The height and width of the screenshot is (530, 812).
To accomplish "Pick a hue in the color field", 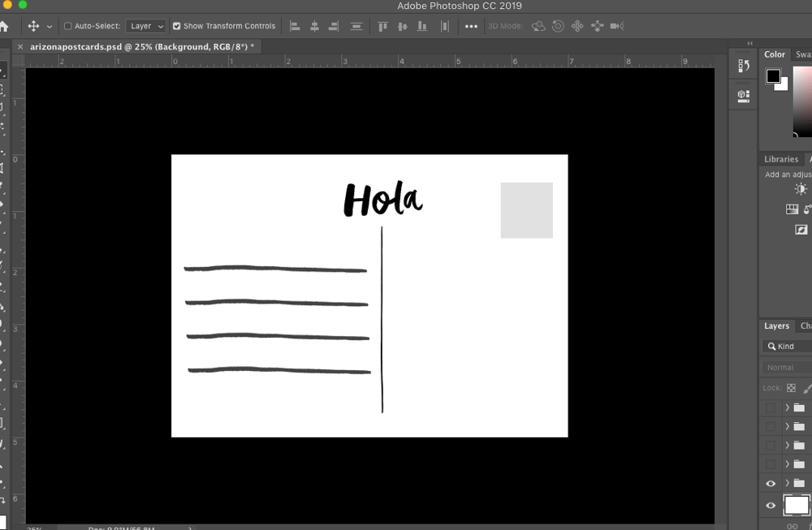I will (x=802, y=101).
